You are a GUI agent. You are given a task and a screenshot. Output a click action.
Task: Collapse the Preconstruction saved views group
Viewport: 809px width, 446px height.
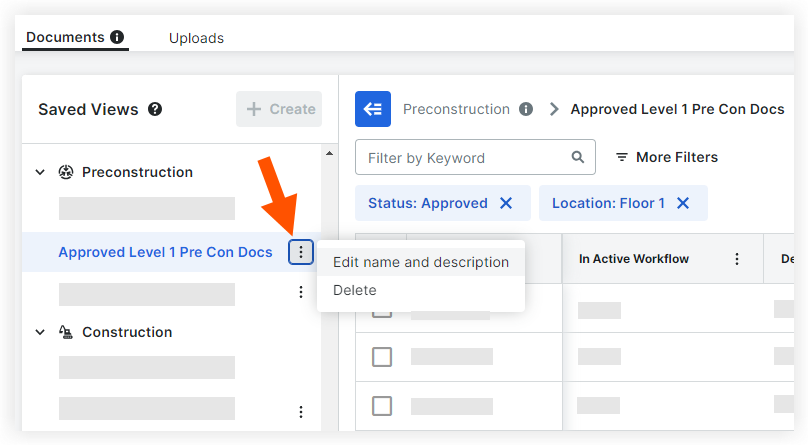pos(40,172)
